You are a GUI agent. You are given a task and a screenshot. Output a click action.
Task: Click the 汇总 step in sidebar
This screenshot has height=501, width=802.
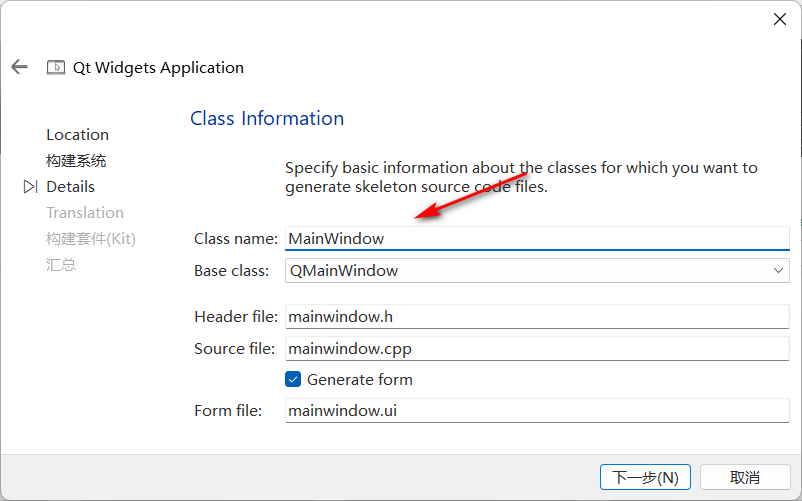(x=61, y=265)
